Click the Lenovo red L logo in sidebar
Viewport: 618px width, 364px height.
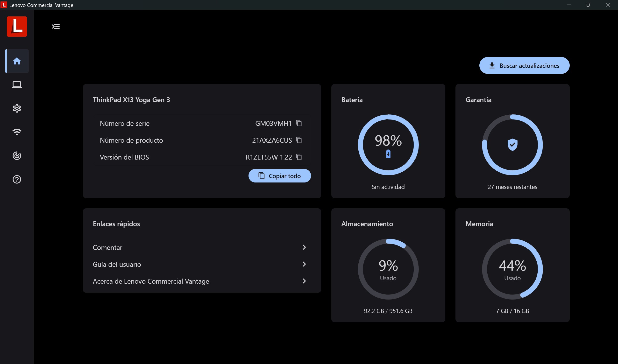click(x=17, y=27)
